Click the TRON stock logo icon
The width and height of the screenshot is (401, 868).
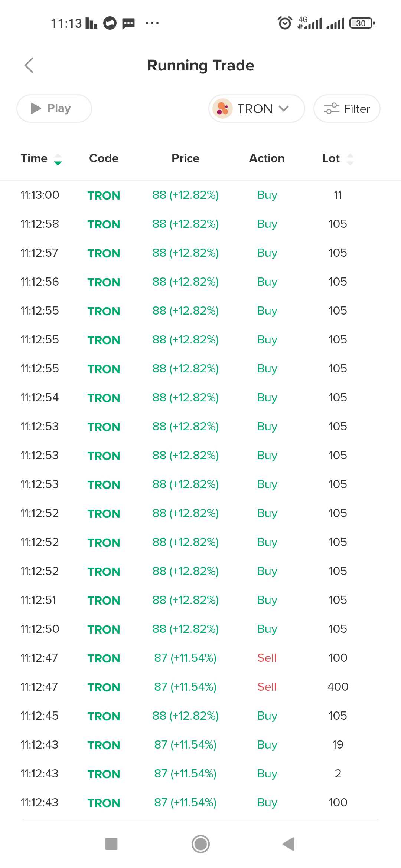[222, 108]
